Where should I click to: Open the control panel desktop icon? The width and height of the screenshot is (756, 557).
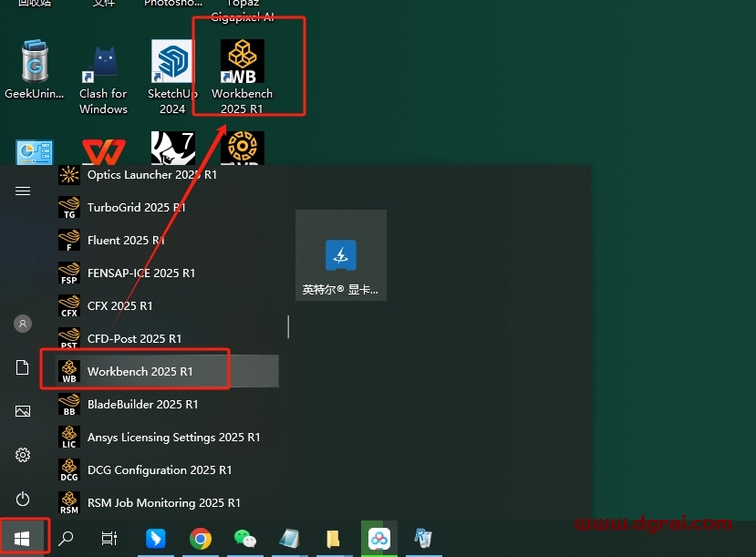35,152
